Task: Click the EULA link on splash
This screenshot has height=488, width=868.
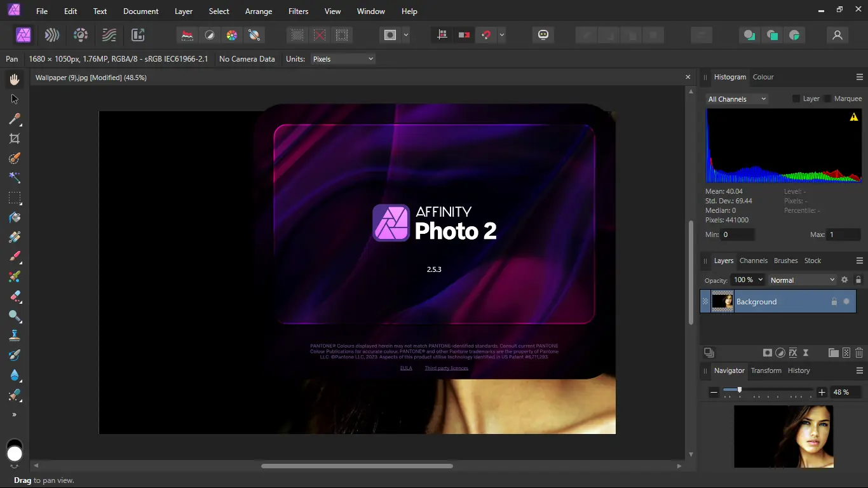Action: coord(406,368)
